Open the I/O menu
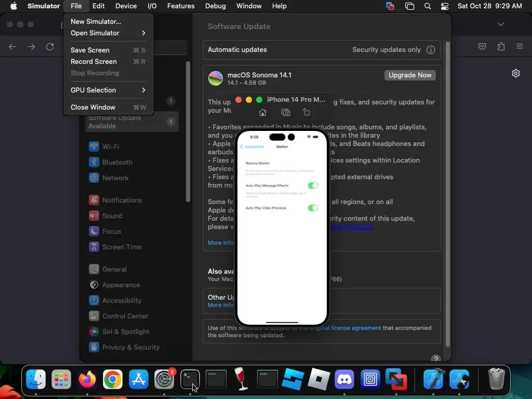 [x=152, y=6]
